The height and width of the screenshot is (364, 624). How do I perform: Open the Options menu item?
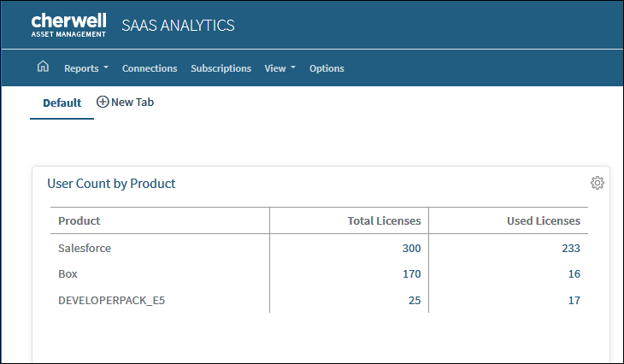[327, 68]
